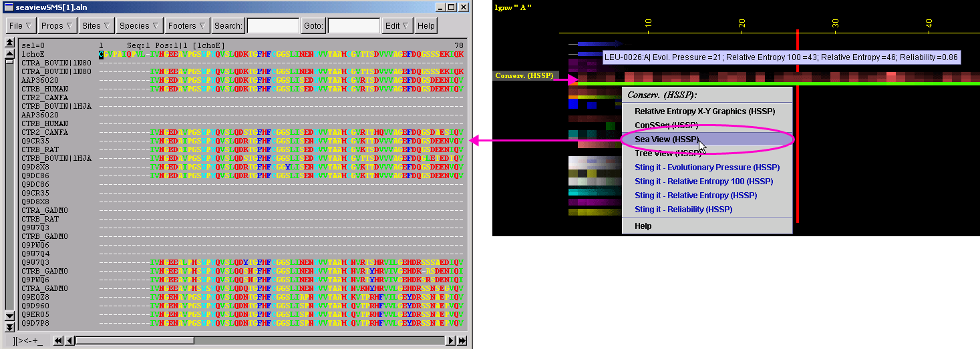
Task: Jump to bottom with double-down arrow
Action: [x=9, y=326]
